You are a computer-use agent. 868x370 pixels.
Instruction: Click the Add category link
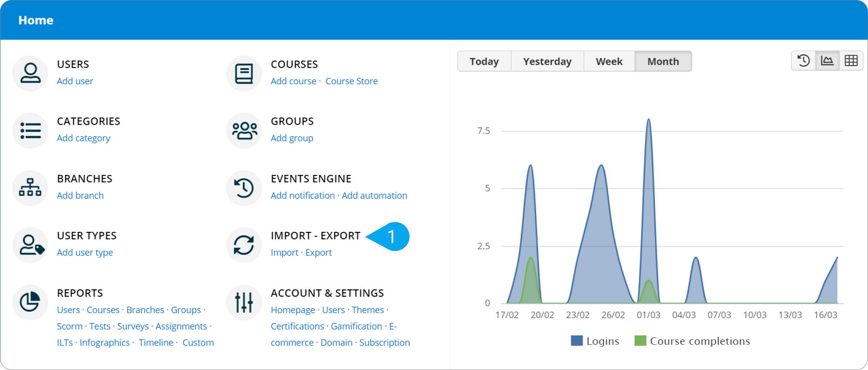click(83, 138)
